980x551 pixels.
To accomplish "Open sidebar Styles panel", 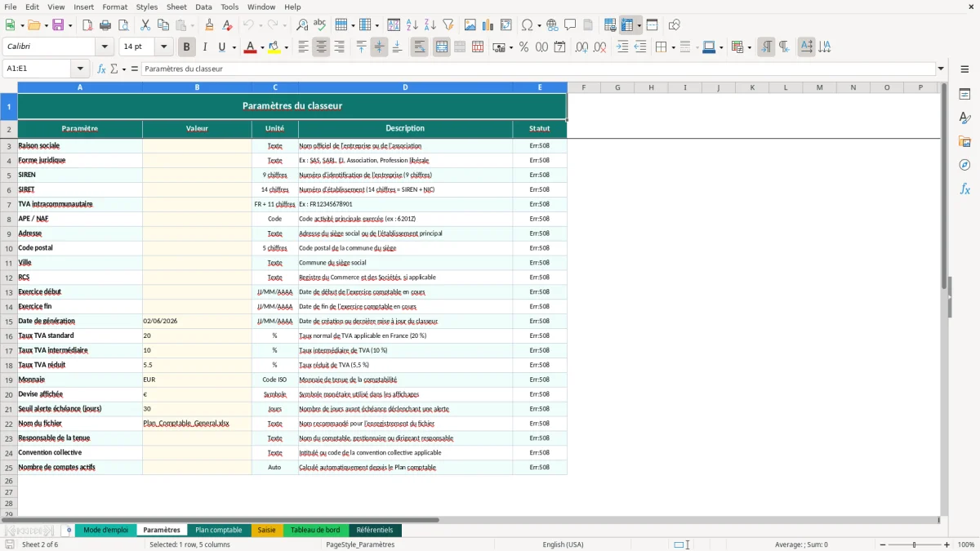I will coord(964,118).
